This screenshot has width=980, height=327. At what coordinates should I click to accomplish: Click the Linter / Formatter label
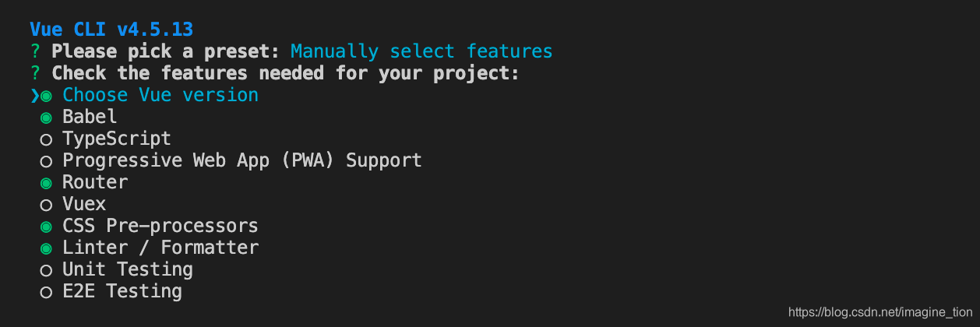coord(160,248)
